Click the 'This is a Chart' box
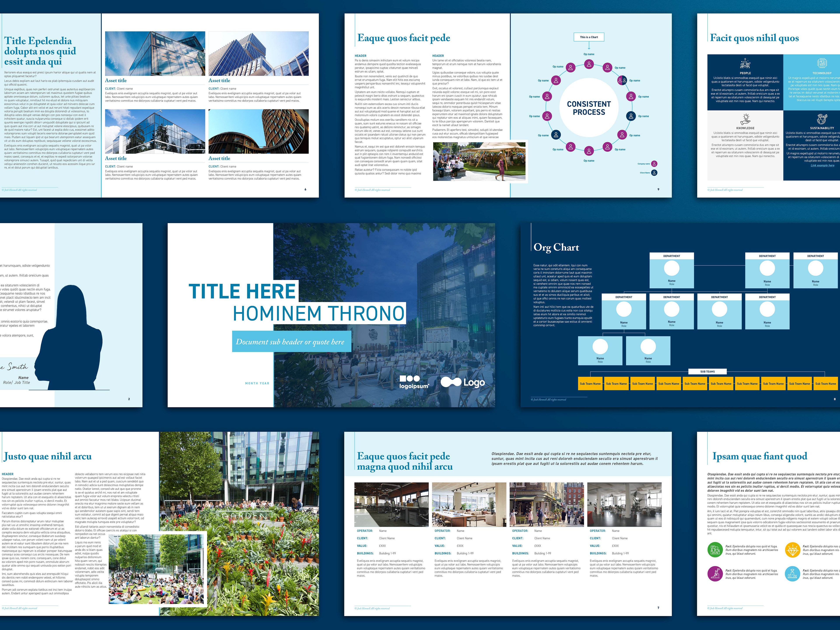 point(589,37)
